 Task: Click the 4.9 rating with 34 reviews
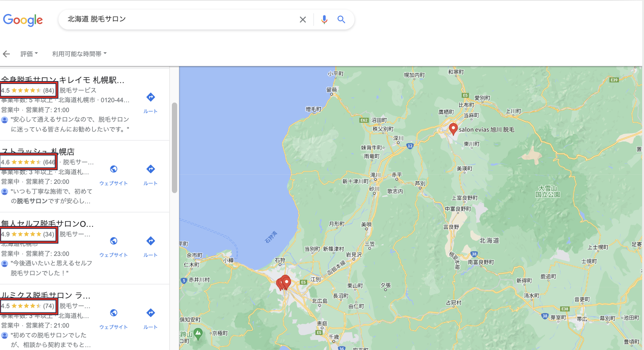point(28,234)
